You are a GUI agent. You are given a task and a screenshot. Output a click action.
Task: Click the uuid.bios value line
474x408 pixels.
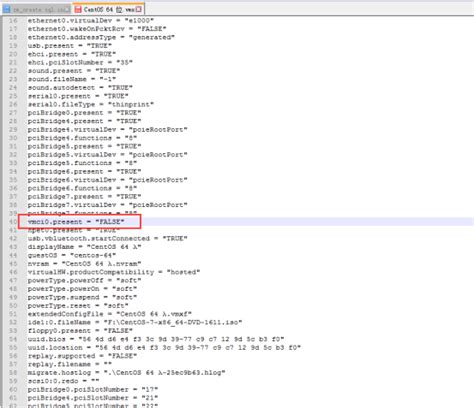(156, 339)
